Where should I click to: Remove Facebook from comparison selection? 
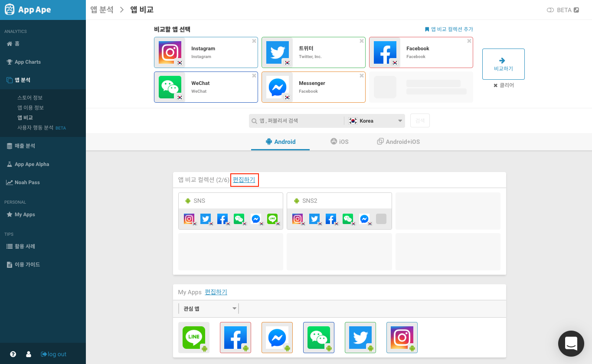(x=469, y=41)
